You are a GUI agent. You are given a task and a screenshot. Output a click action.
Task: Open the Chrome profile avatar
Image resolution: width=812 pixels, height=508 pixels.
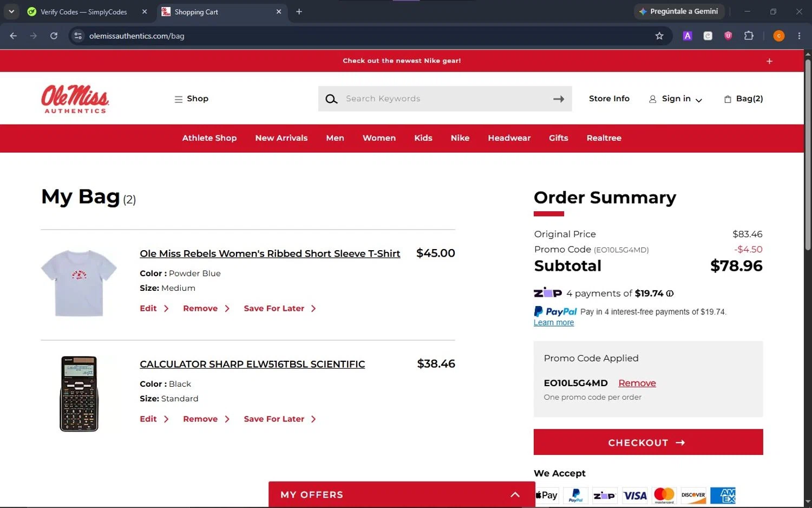pyautogui.click(x=779, y=36)
